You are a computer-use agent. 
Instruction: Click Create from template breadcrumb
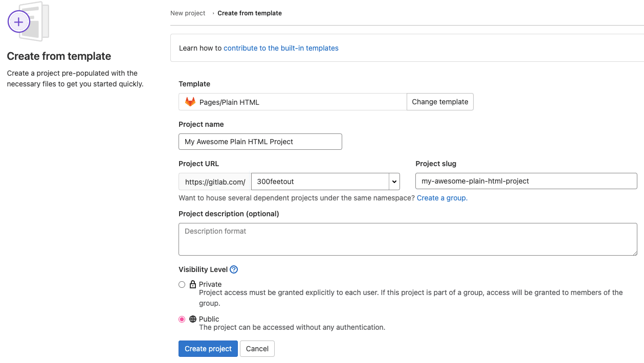(x=250, y=13)
